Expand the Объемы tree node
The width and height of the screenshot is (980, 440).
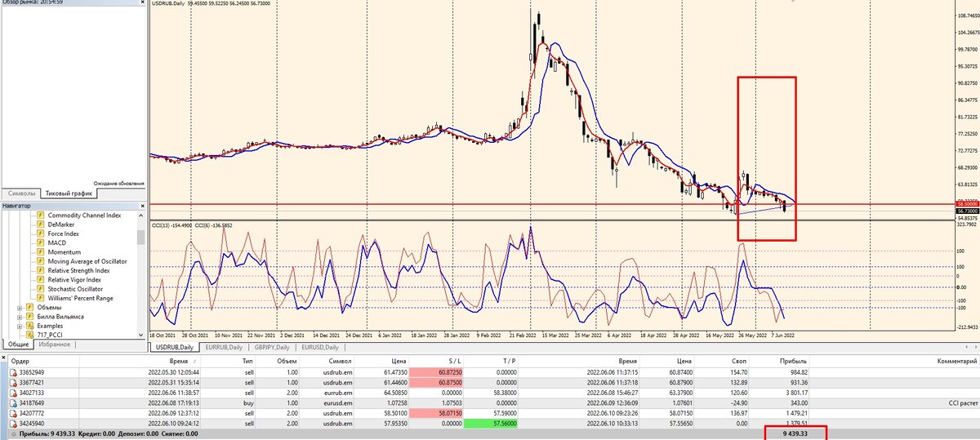(19, 308)
